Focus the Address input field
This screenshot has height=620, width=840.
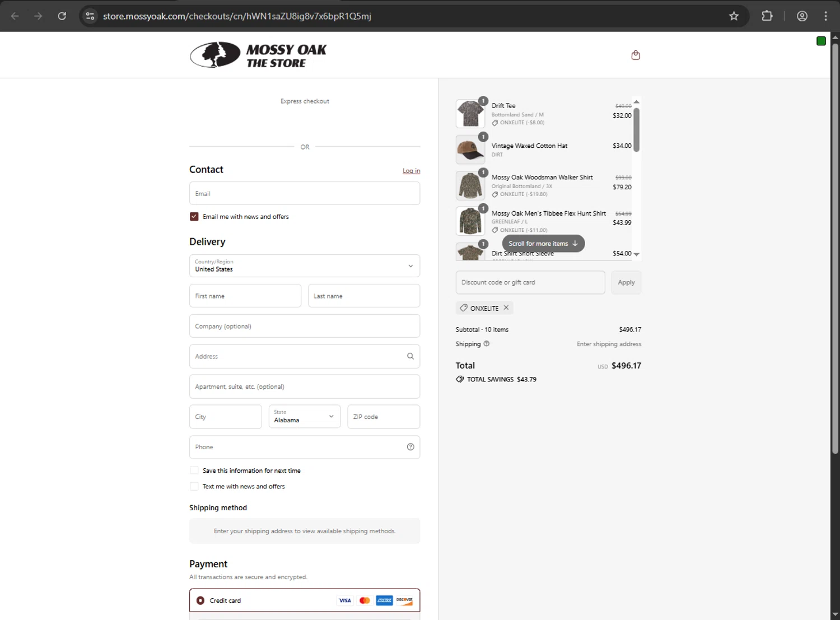click(305, 356)
